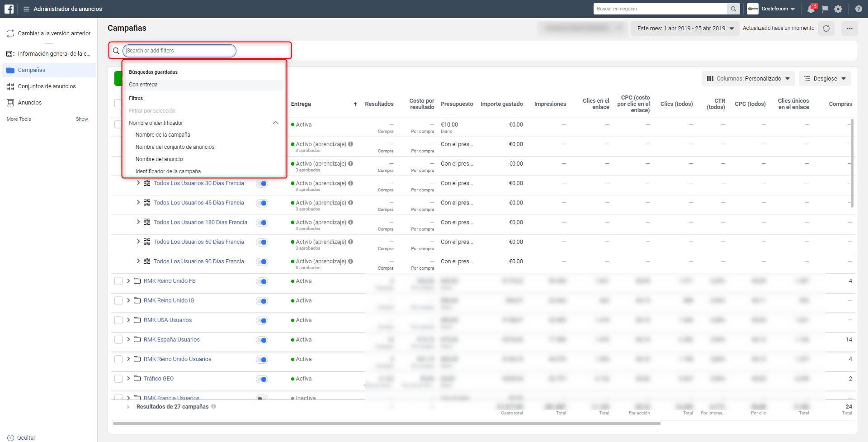Open the RMK USA Usuarios campaign link

point(168,320)
